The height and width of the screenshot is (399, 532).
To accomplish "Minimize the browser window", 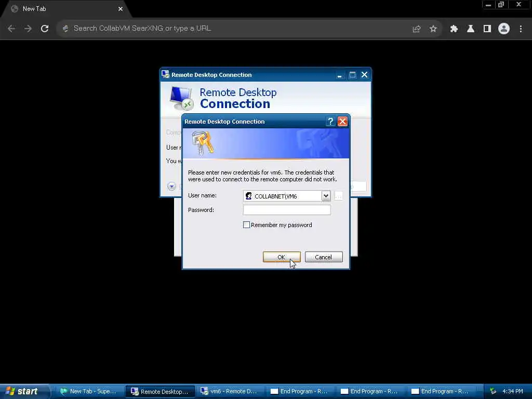I will [x=488, y=5].
